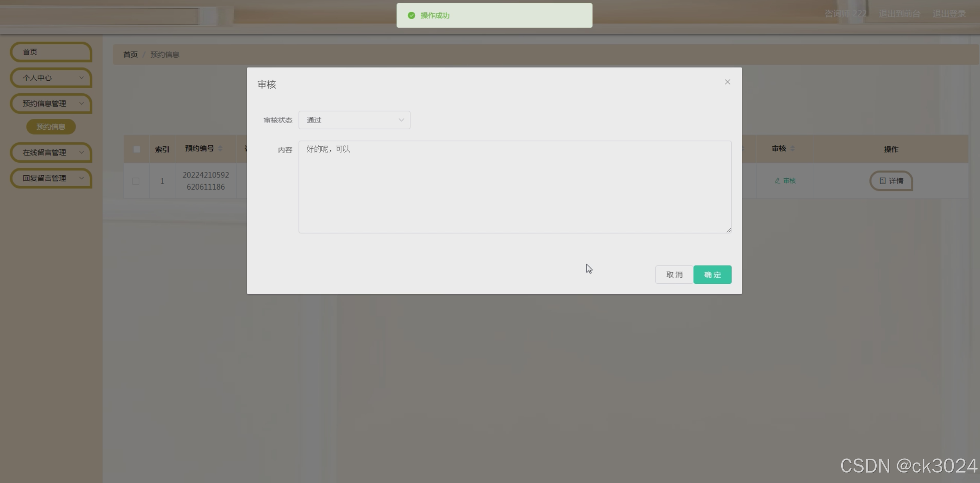Click inside the 内容 text area
The image size is (980, 483).
pyautogui.click(x=514, y=187)
